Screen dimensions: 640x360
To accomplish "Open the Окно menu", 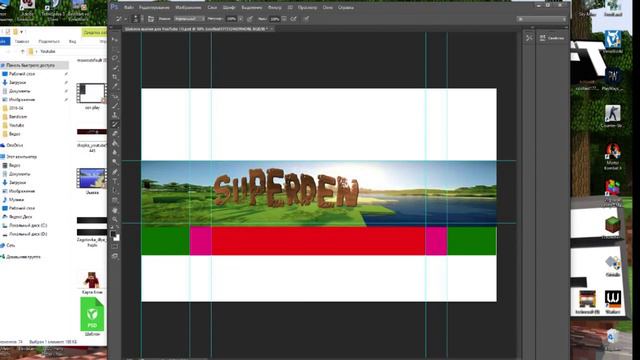I will click(x=328, y=8).
